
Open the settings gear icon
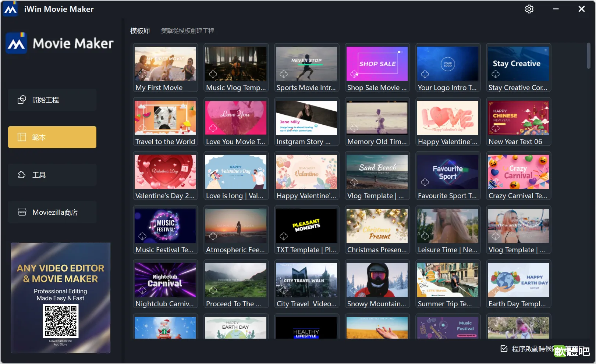529,9
